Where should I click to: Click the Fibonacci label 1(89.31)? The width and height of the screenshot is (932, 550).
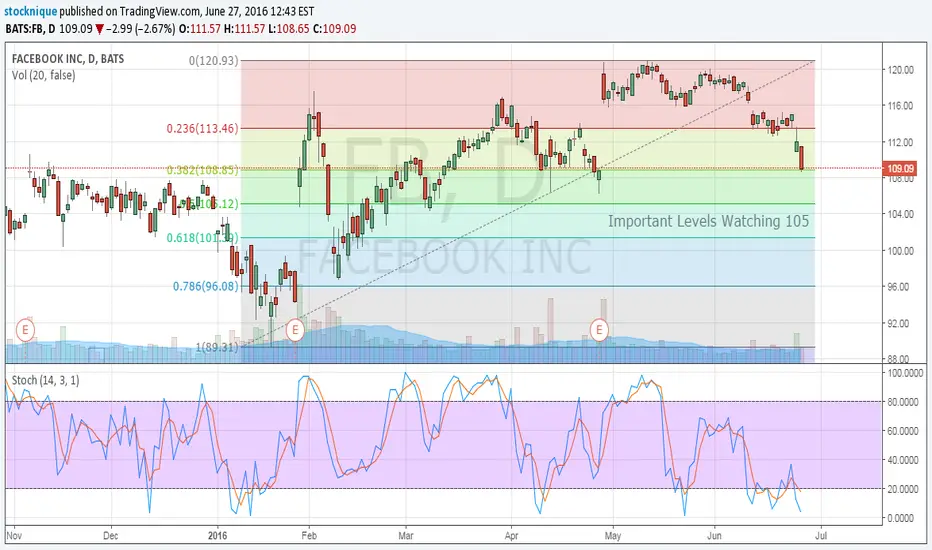217,347
